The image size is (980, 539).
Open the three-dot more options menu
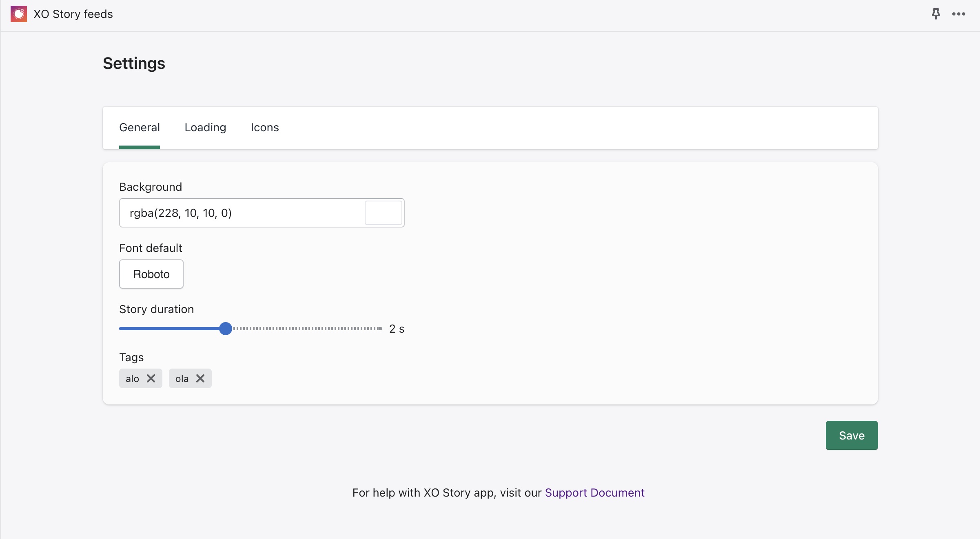(x=958, y=14)
